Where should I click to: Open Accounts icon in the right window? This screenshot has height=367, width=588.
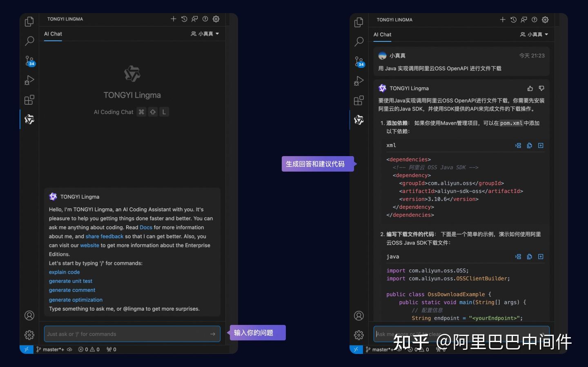click(359, 316)
